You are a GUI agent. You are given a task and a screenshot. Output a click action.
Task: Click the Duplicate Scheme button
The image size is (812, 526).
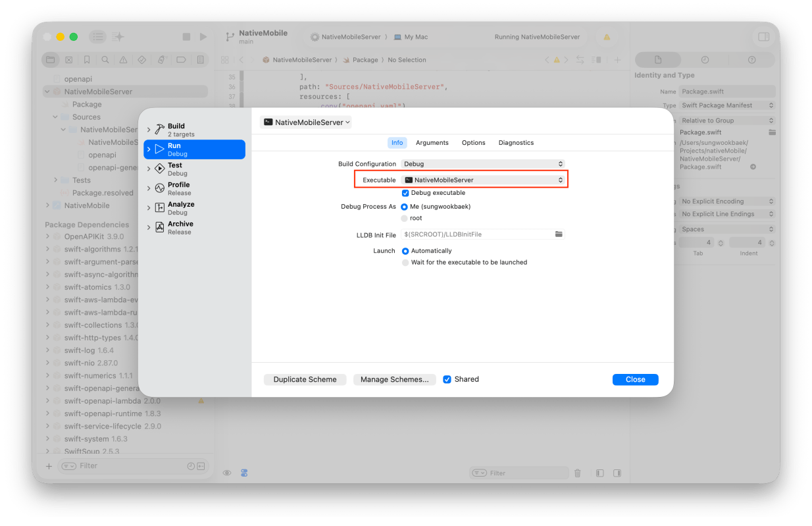(x=305, y=380)
